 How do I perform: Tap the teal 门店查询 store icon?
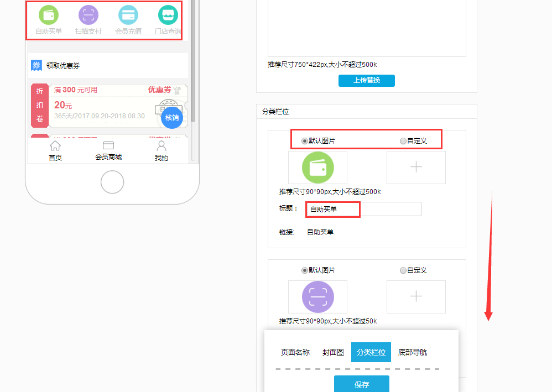(168, 15)
